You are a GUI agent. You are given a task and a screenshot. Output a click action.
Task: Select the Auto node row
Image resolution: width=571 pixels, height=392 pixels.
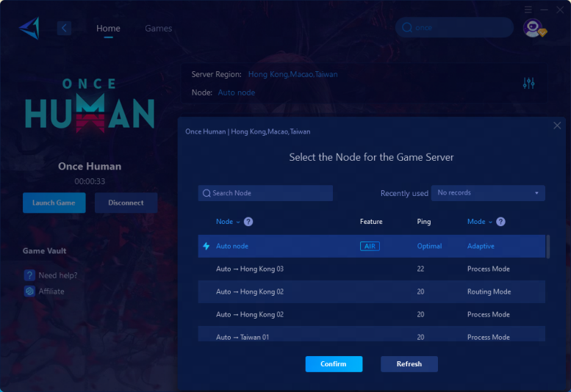coord(371,246)
